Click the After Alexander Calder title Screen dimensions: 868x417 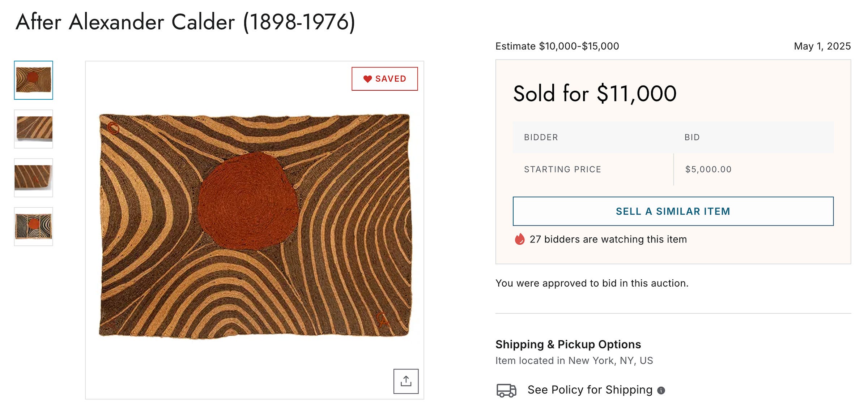coord(186,22)
